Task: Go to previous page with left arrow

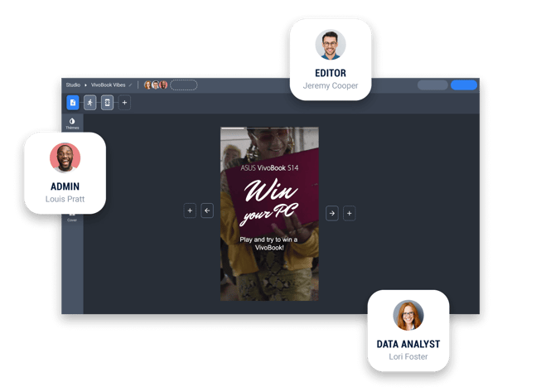Action: (x=207, y=211)
